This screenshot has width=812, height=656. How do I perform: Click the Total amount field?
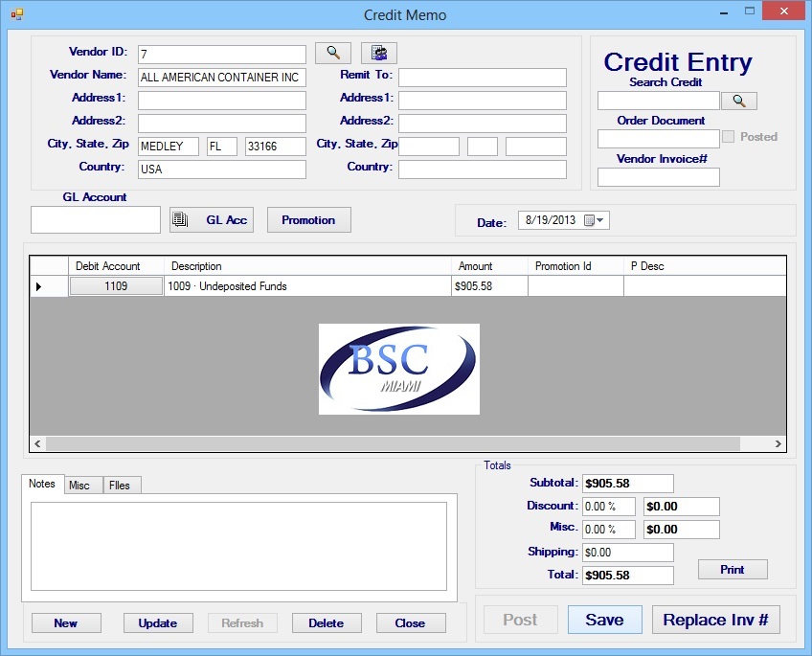[x=627, y=576]
